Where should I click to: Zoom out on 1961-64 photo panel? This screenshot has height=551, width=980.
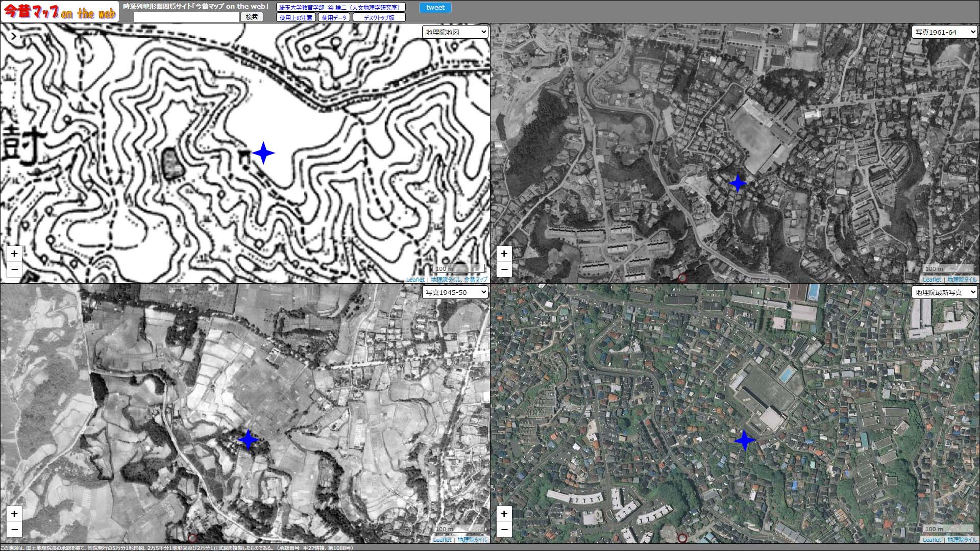point(504,269)
